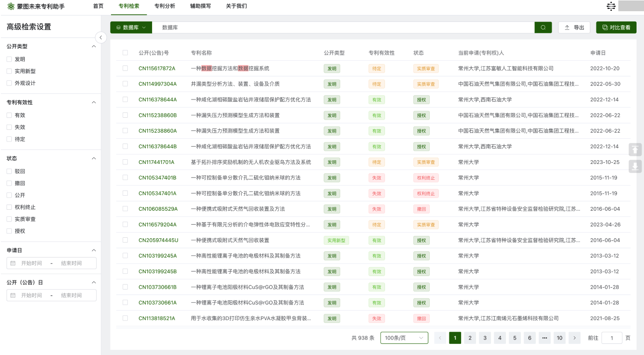Click the scroll-to-bottom arrow icon
Viewport: 644px width, 355px height.
[635, 166]
